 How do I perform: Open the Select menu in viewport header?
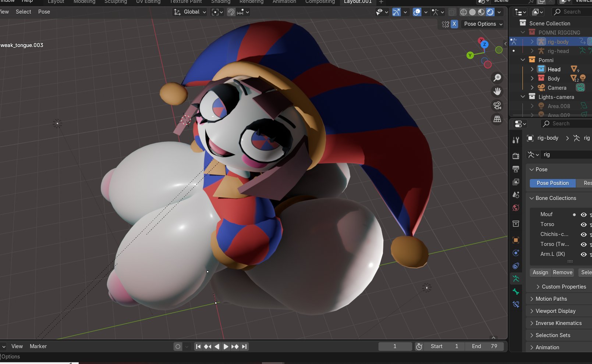click(24, 12)
